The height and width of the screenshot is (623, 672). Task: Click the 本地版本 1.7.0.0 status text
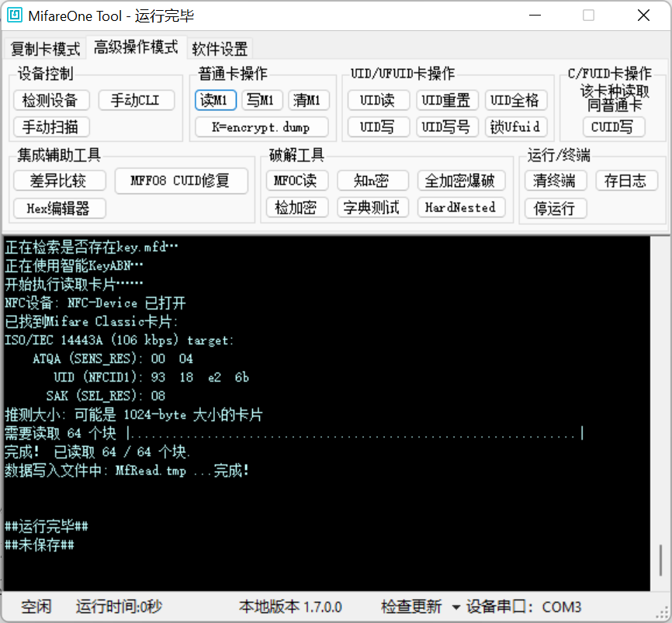coord(290,607)
